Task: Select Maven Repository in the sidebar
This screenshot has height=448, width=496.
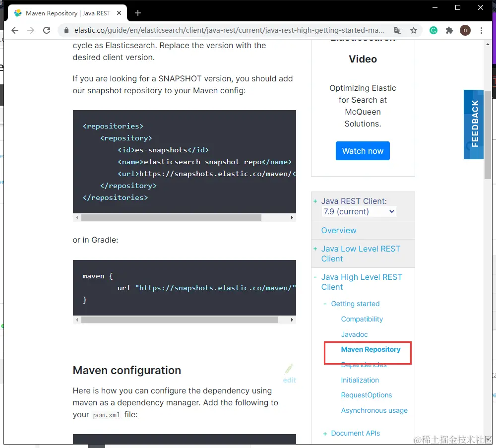Action: [371, 349]
